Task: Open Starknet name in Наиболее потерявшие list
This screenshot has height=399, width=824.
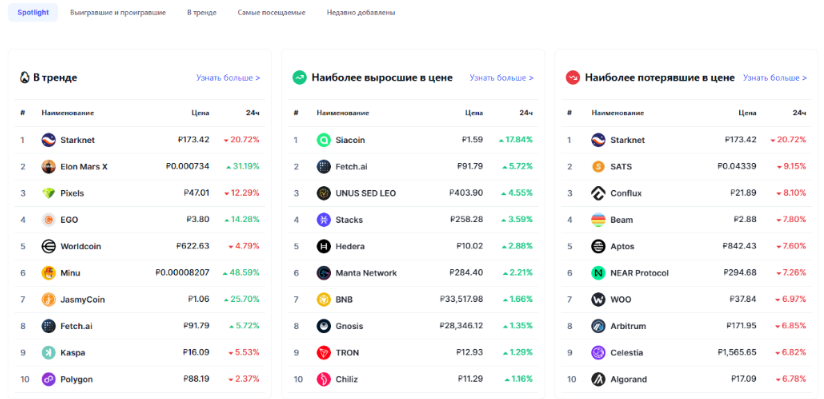Action: pyautogui.click(x=627, y=140)
